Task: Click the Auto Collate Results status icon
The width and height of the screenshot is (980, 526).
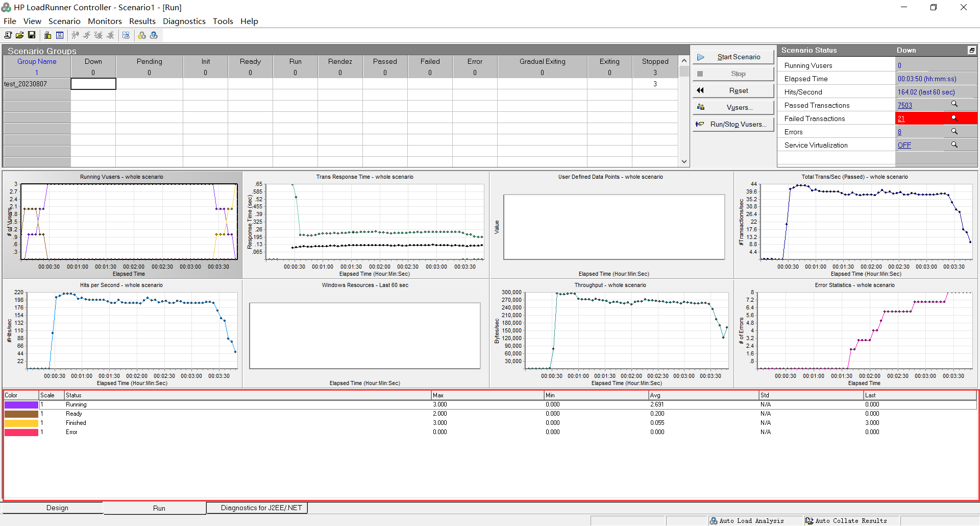Action: [x=809, y=521]
